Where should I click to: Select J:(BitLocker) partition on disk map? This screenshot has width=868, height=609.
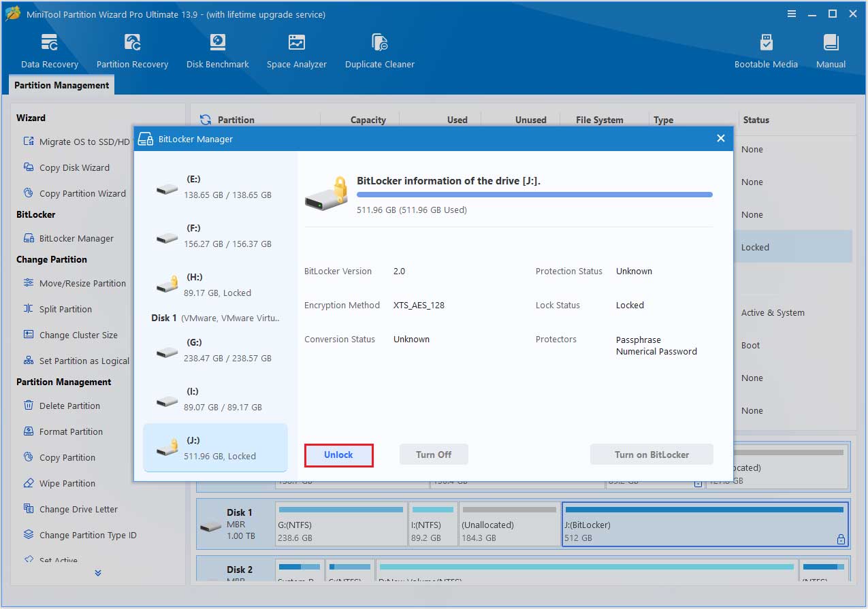[x=705, y=524]
